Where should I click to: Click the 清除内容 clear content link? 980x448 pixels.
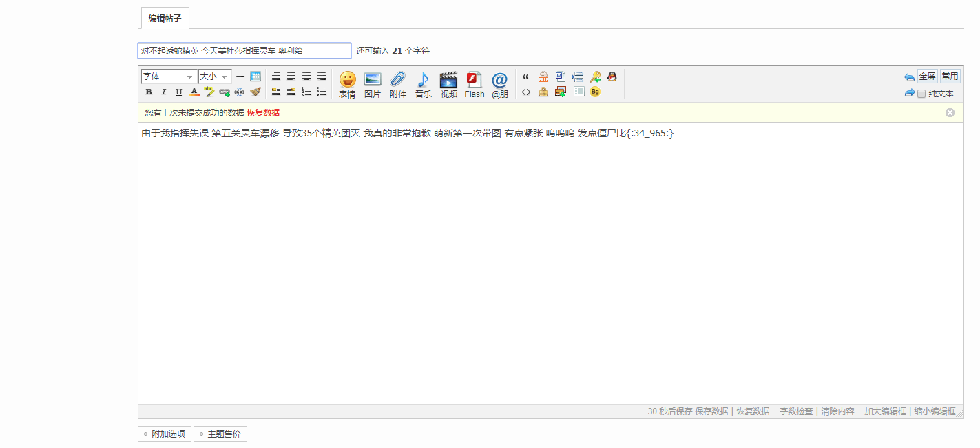(x=837, y=411)
